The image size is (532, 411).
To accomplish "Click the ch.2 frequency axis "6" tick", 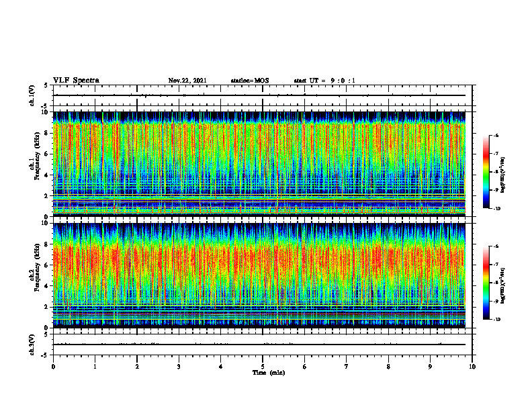I will click(47, 265).
